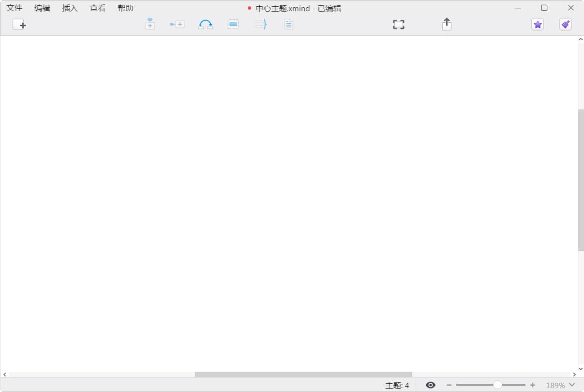This screenshot has height=392, width=584.
Task: Open the share and export arrow icon
Action: (x=447, y=24)
